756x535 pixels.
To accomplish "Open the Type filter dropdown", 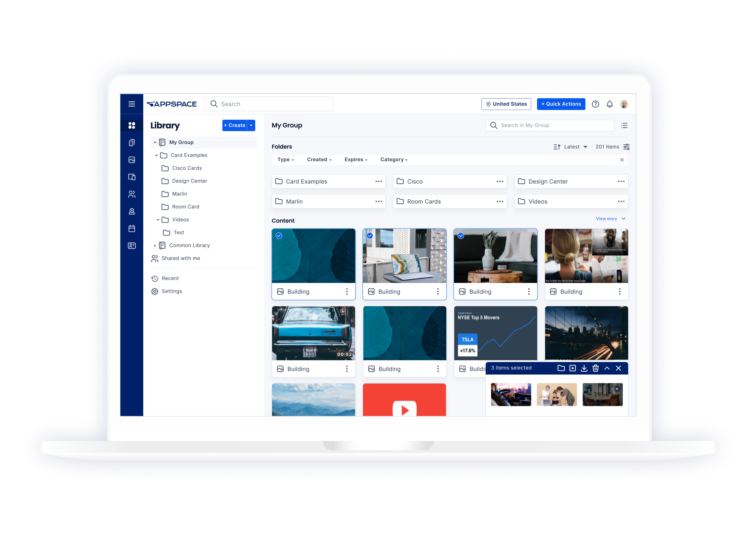I will tap(285, 160).
